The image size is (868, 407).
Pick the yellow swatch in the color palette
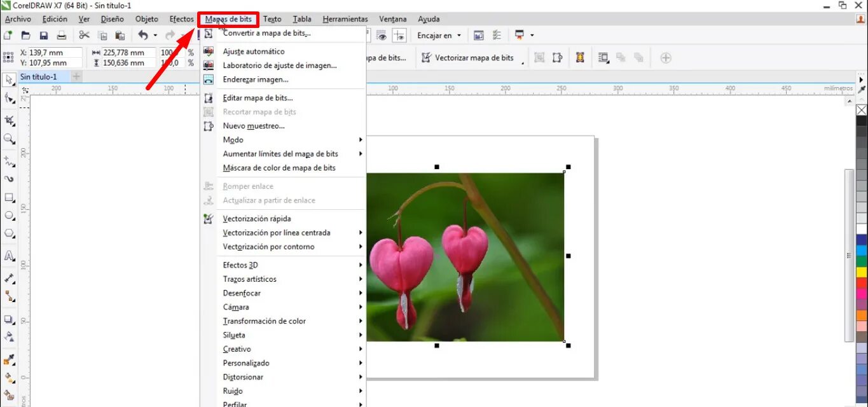click(862, 272)
